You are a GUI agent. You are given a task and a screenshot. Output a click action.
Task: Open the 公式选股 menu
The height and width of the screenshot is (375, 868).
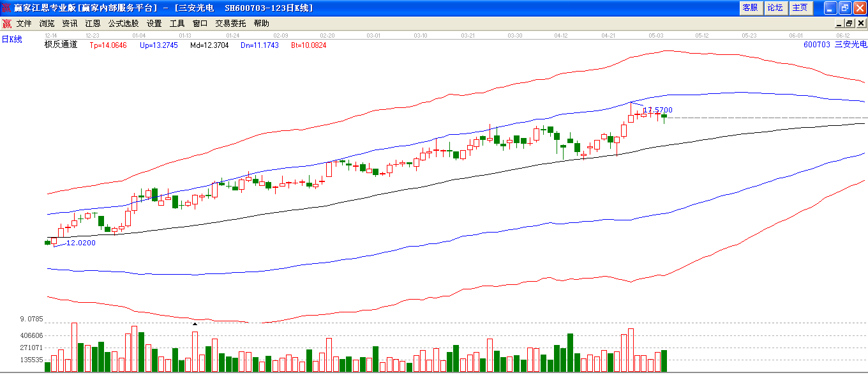tap(123, 24)
